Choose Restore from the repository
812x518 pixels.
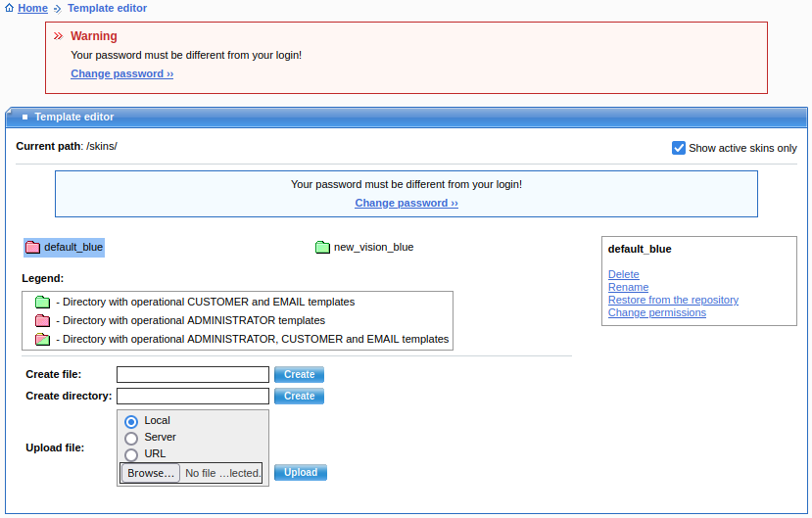673,300
